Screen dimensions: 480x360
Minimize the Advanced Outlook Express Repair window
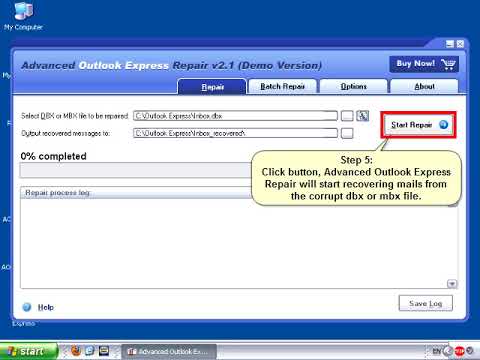(450, 44)
